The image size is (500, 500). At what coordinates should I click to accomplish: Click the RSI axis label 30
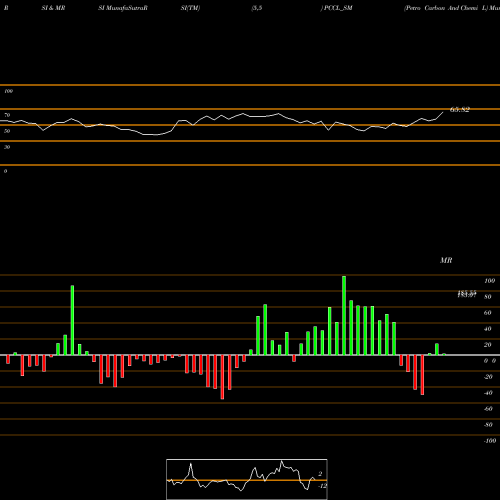coord(7,147)
